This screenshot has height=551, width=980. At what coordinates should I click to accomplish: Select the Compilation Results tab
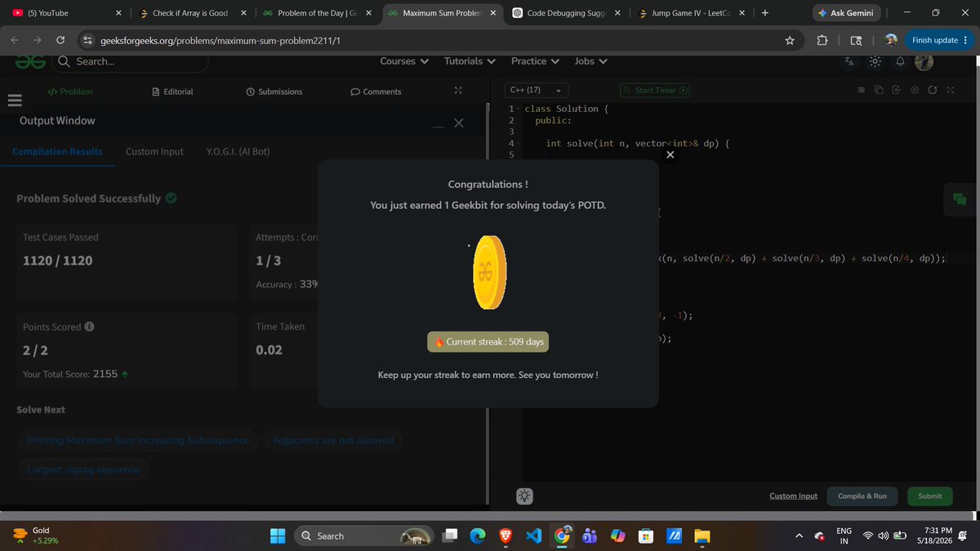(x=57, y=151)
